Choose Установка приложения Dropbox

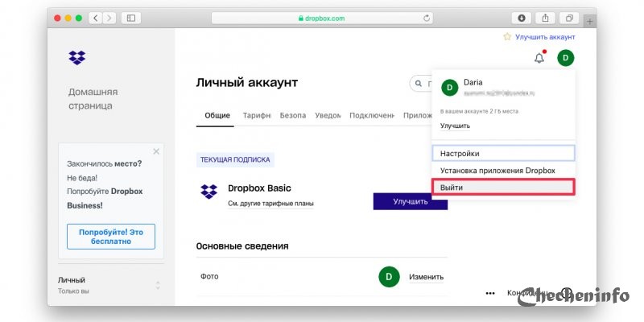503,171
